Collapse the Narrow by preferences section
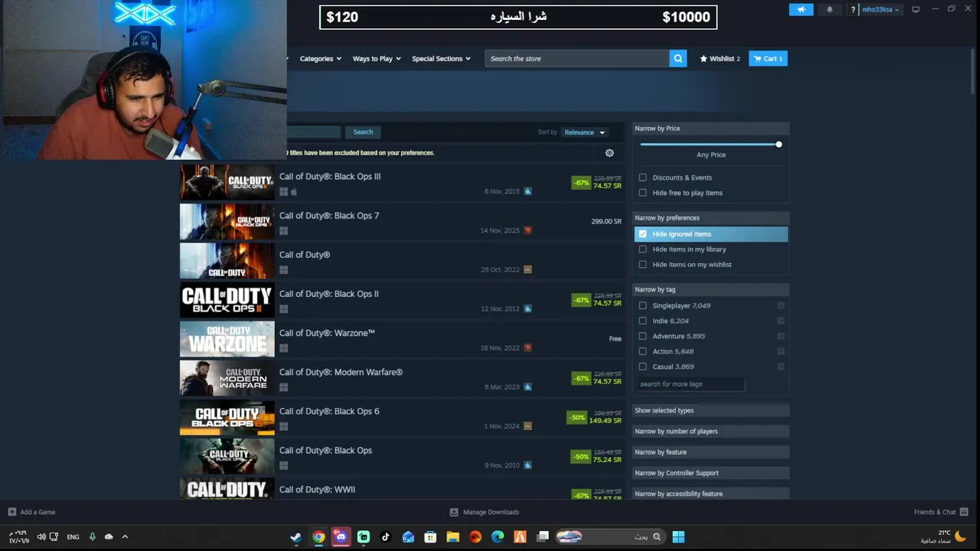Image resolution: width=980 pixels, height=551 pixels. pyautogui.click(x=710, y=218)
